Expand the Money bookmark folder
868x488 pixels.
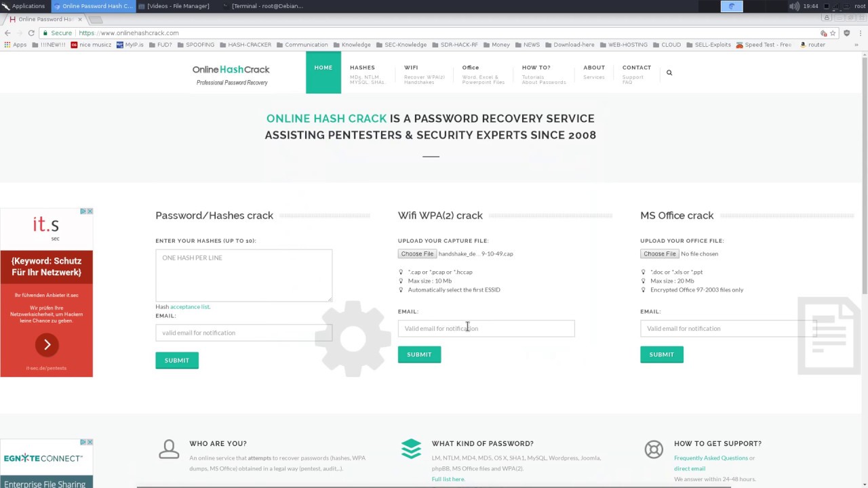[496, 45]
